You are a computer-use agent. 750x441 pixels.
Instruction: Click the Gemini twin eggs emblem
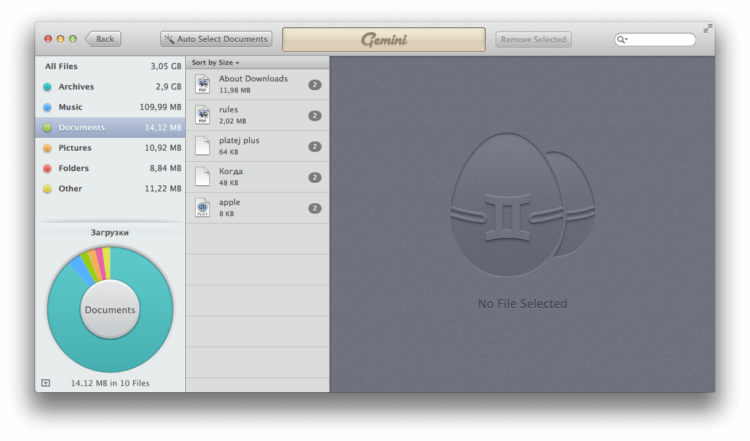(x=523, y=205)
